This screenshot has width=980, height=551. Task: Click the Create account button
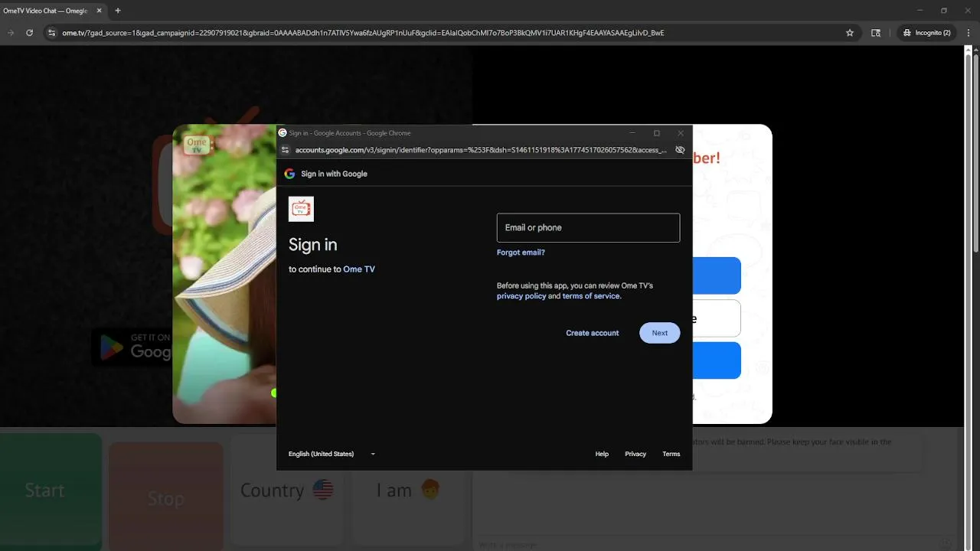(x=592, y=333)
